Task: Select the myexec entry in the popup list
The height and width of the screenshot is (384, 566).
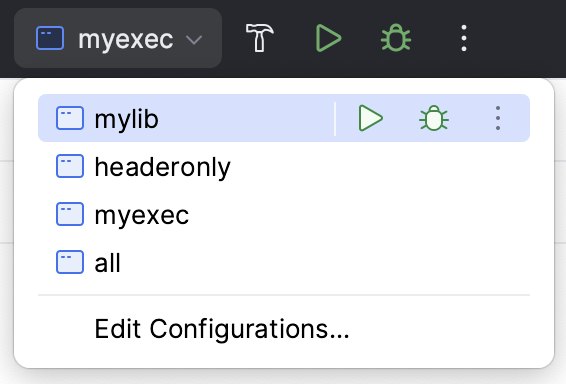Action: (284, 214)
